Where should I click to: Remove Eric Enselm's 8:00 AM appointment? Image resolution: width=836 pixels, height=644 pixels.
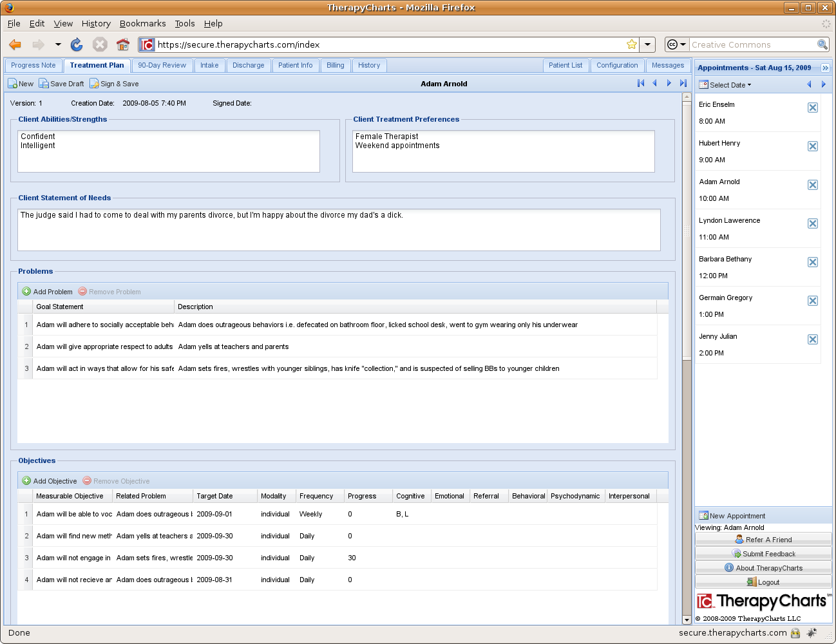pos(813,108)
